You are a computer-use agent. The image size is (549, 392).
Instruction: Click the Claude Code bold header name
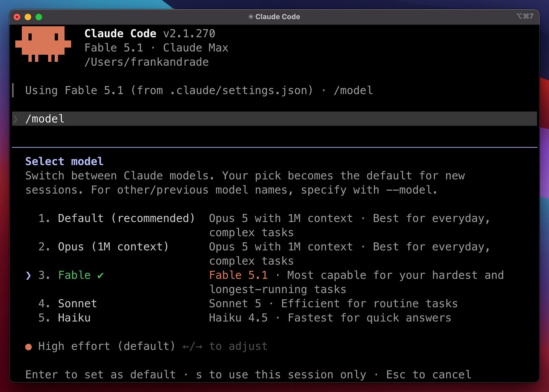(x=120, y=34)
